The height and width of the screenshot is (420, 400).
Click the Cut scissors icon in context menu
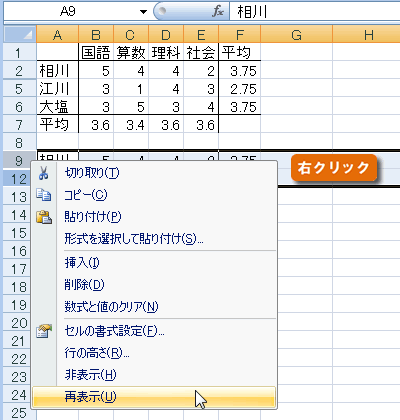click(x=43, y=173)
